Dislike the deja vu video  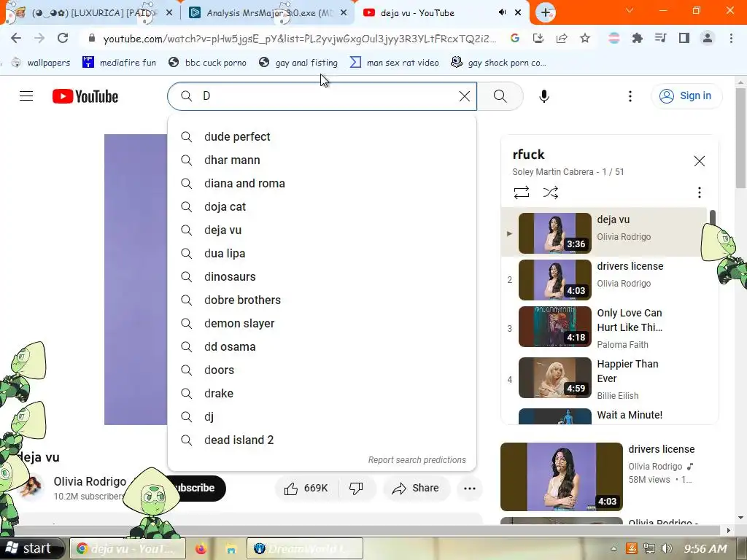click(x=356, y=488)
